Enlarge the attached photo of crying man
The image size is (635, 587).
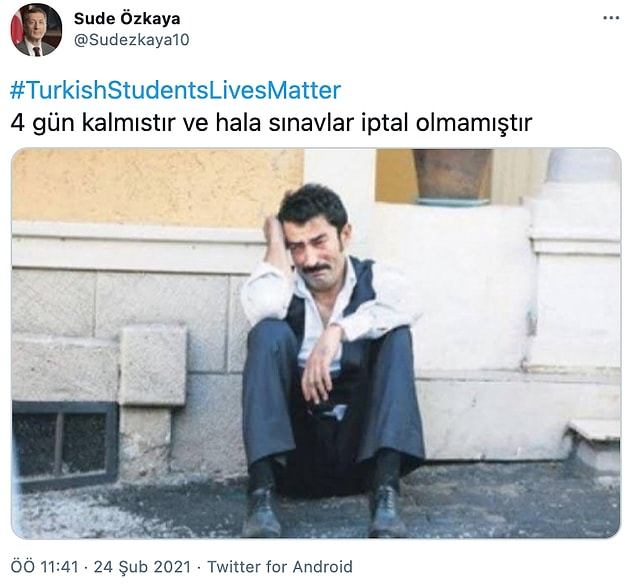(316, 343)
